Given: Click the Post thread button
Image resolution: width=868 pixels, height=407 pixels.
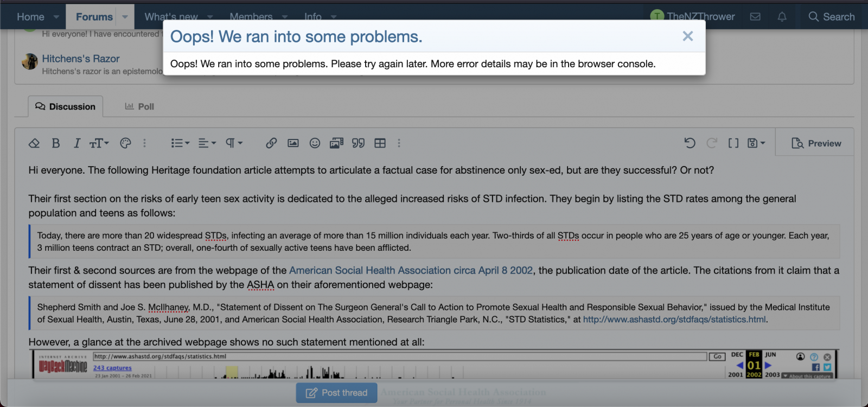Looking at the screenshot, I should [336, 393].
